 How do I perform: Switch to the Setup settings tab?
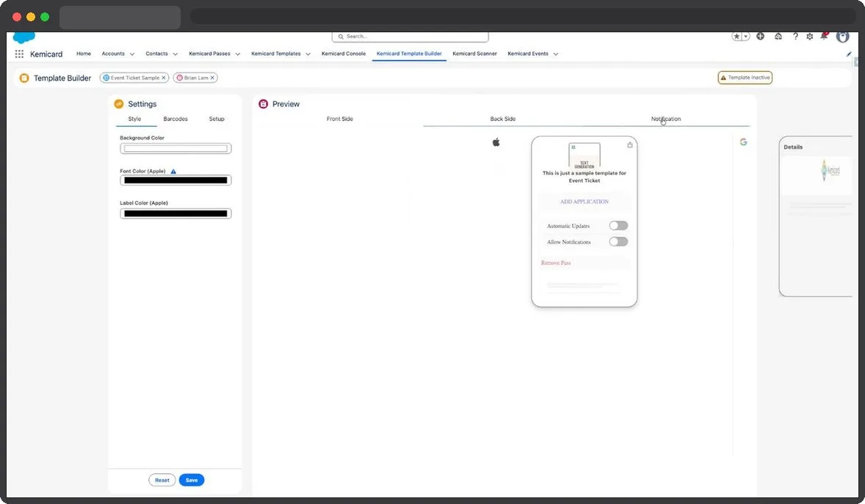217,119
